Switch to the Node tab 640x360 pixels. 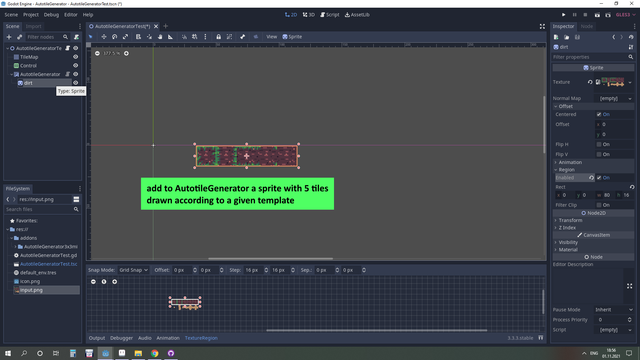[587, 26]
